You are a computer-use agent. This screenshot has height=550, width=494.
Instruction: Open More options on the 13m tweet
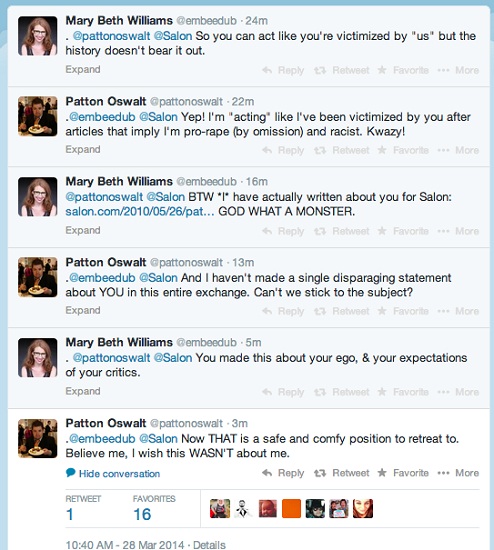pos(458,311)
